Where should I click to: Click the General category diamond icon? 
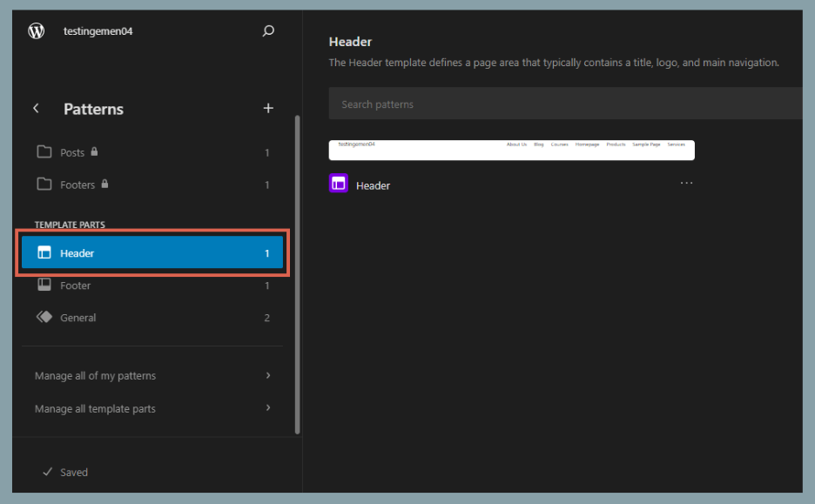(x=45, y=317)
